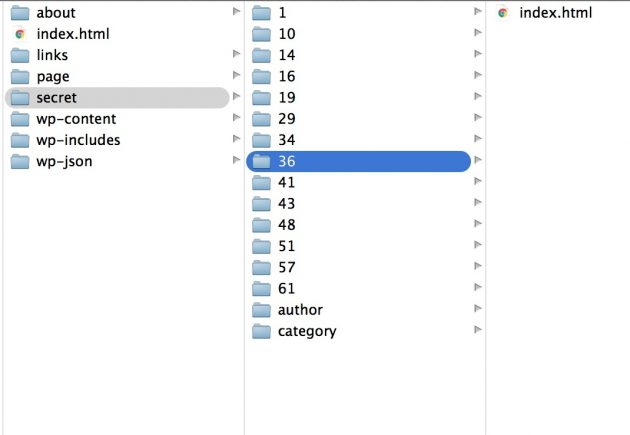This screenshot has width=630, height=435.
Task: Click the Chrome icon in the third column
Action: (503, 13)
